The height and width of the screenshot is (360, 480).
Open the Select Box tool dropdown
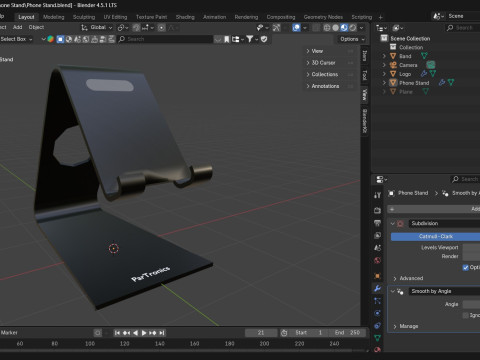tap(17, 39)
